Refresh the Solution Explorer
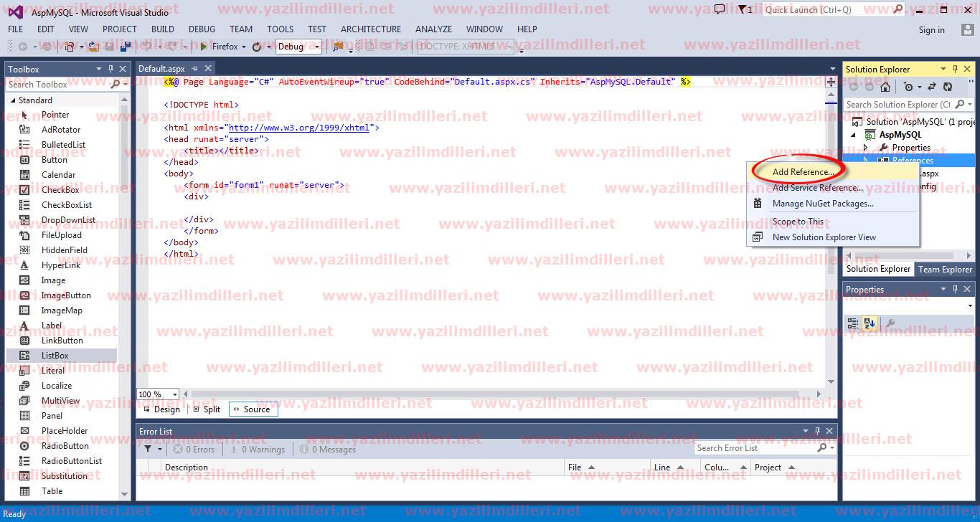Screen dimensions: 980x522 coord(948,87)
